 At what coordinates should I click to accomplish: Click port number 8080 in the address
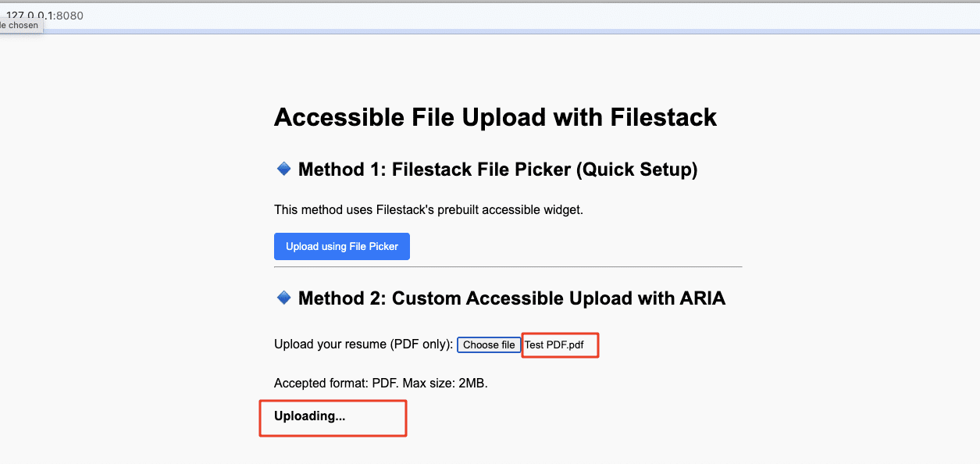pyautogui.click(x=70, y=15)
